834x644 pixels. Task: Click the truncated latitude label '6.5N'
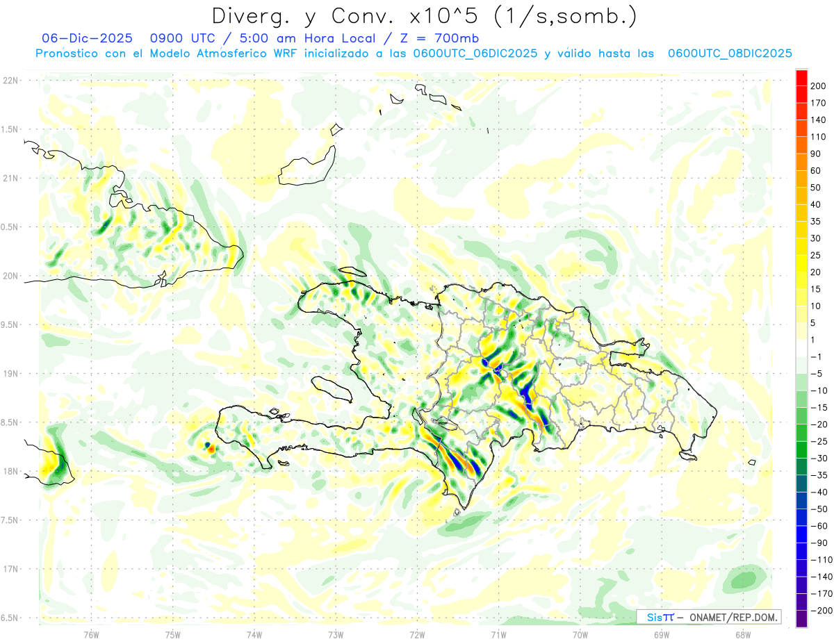9,618
